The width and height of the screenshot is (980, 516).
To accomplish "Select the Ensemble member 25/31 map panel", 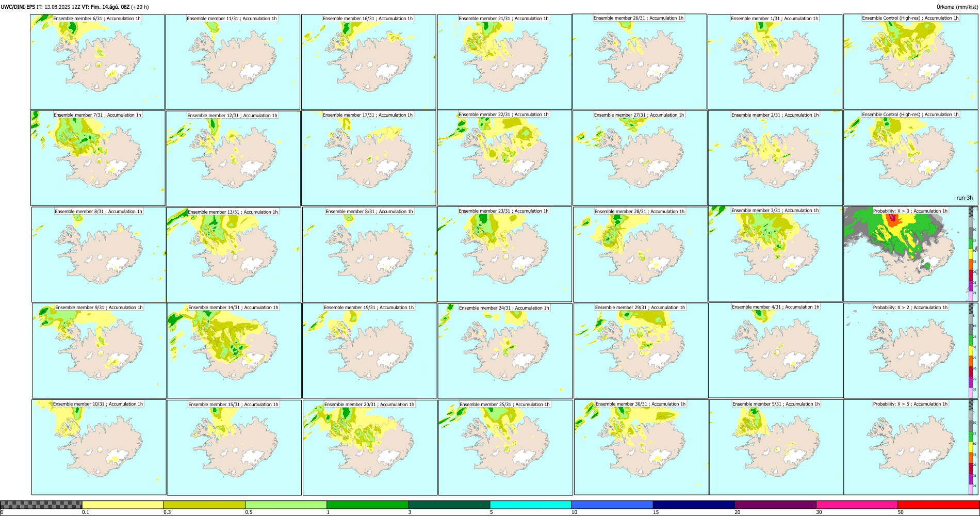I will coord(505,447).
